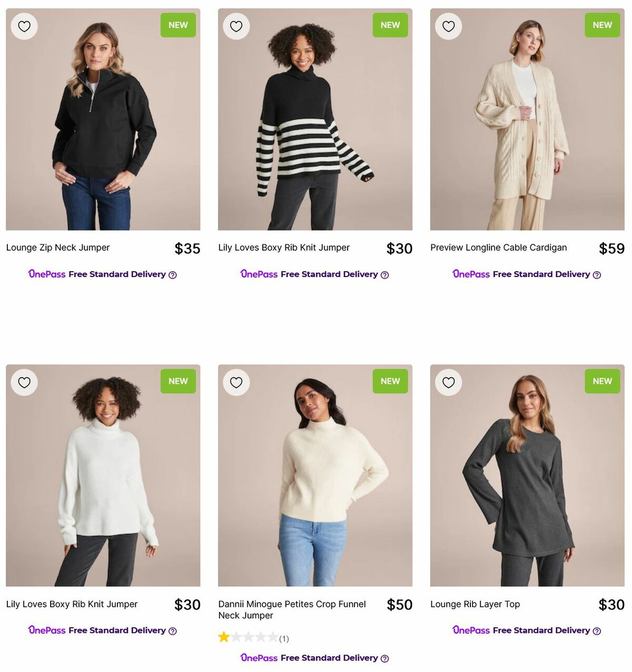This screenshot has width=632, height=672.
Task: Click the delivery info question mark under the cardigan
Action: [596, 274]
